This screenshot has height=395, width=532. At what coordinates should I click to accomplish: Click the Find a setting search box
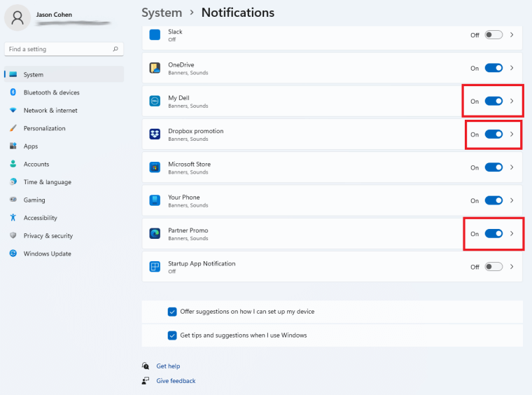tap(64, 49)
